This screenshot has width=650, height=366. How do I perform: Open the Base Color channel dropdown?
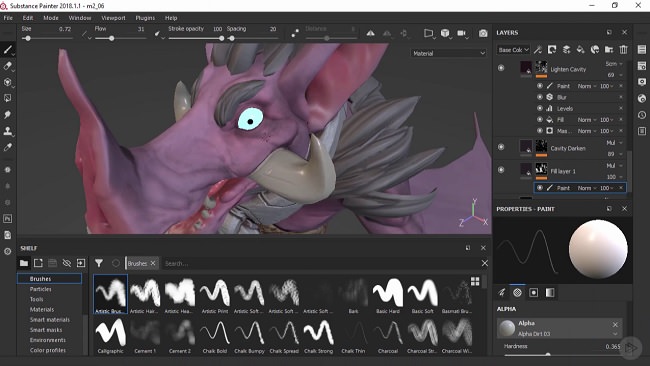tap(514, 50)
